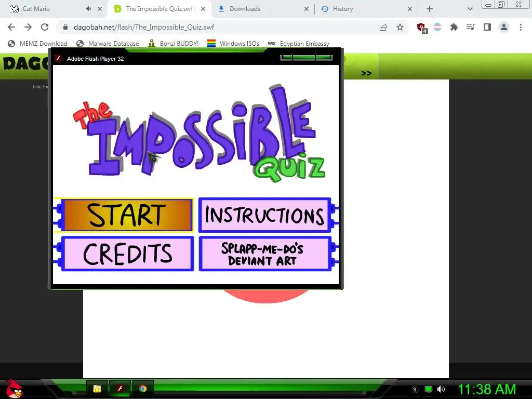Open MEMZ Download bookmark
Image resolution: width=532 pixels, height=399 pixels.
tap(37, 44)
